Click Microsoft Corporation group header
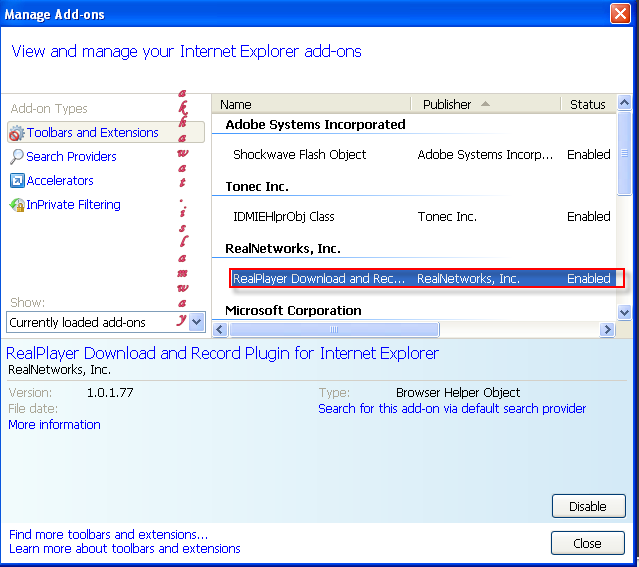The width and height of the screenshot is (639, 567). click(293, 310)
